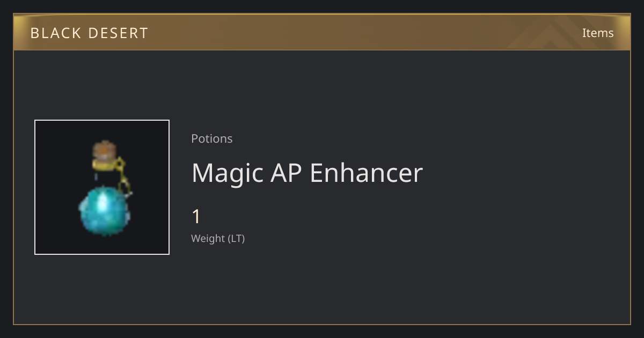Open the Items link in the header
Image resolution: width=644 pixels, height=338 pixels.
coord(598,33)
